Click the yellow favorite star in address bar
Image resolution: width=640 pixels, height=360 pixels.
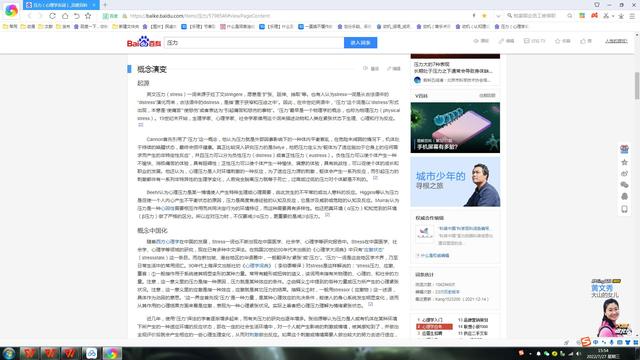click(484, 16)
